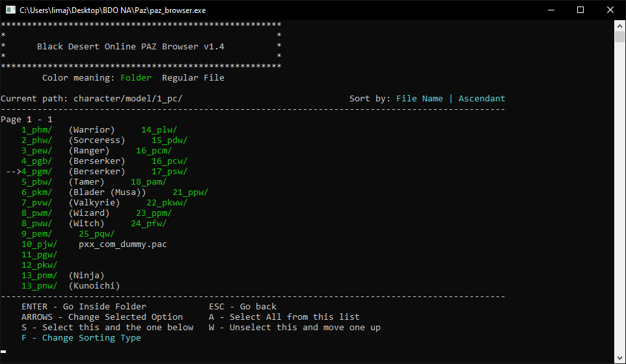
Task: Click the selected 4_pgm/ folder entry
Action: click(37, 172)
